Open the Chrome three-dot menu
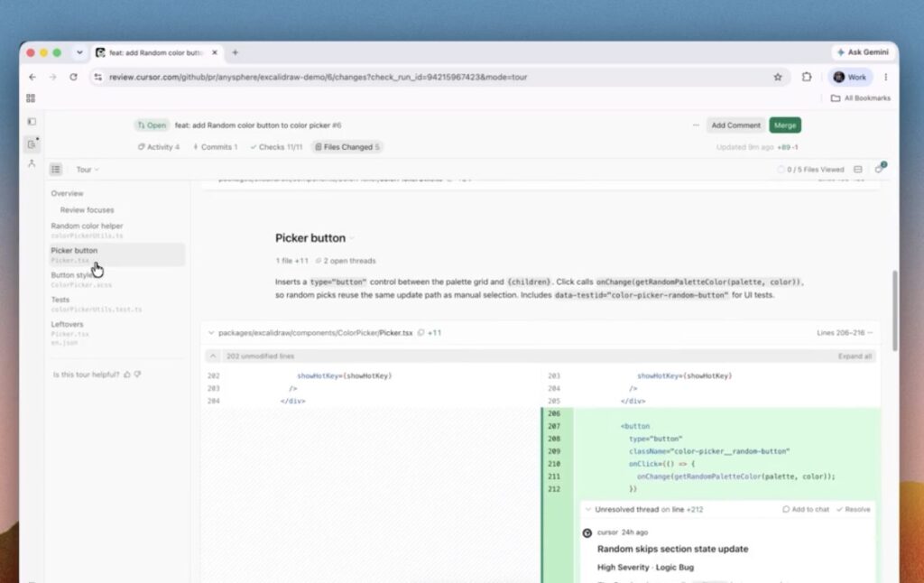This screenshot has height=583, width=924. point(886,78)
